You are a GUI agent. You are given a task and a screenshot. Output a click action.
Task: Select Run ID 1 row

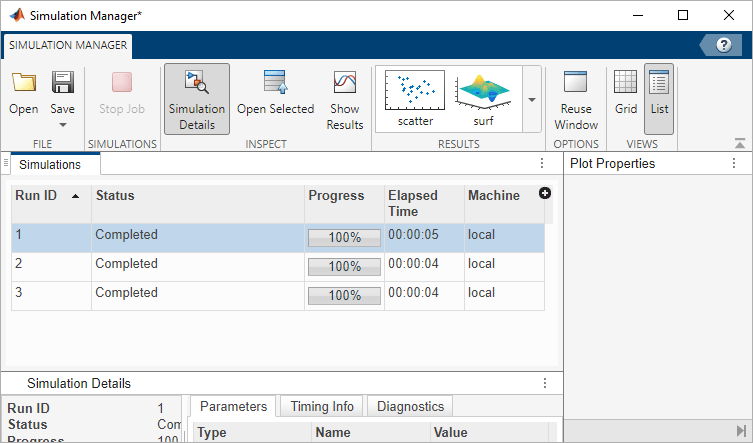pos(278,238)
